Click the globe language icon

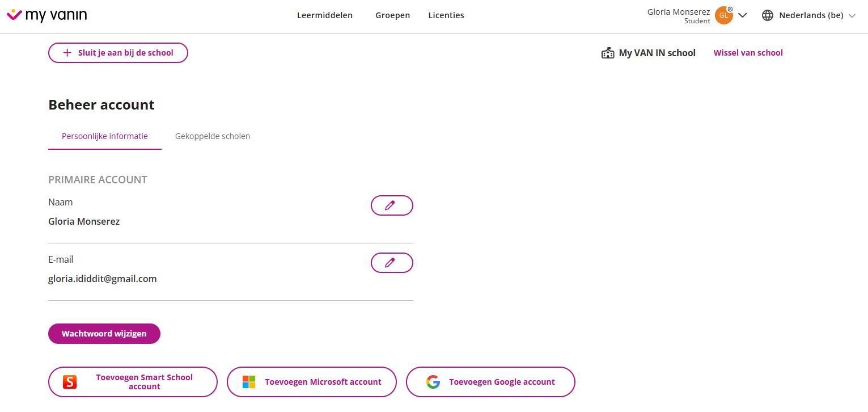[x=768, y=15]
